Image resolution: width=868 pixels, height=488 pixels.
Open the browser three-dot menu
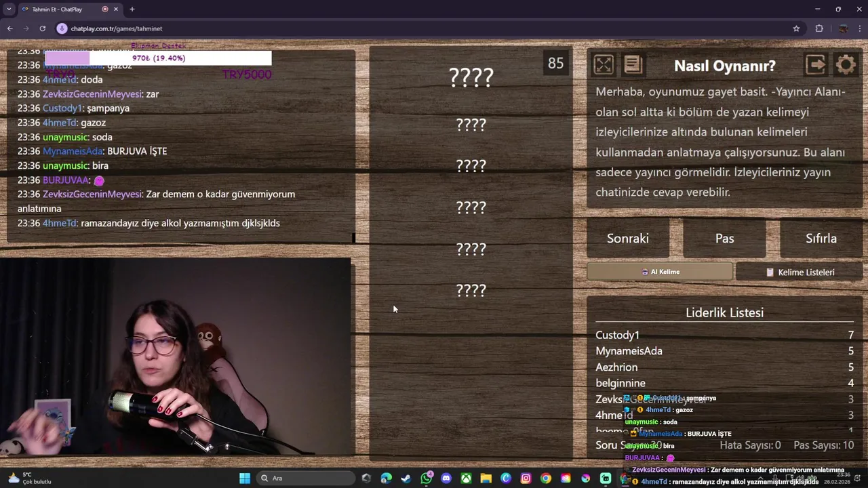click(860, 28)
